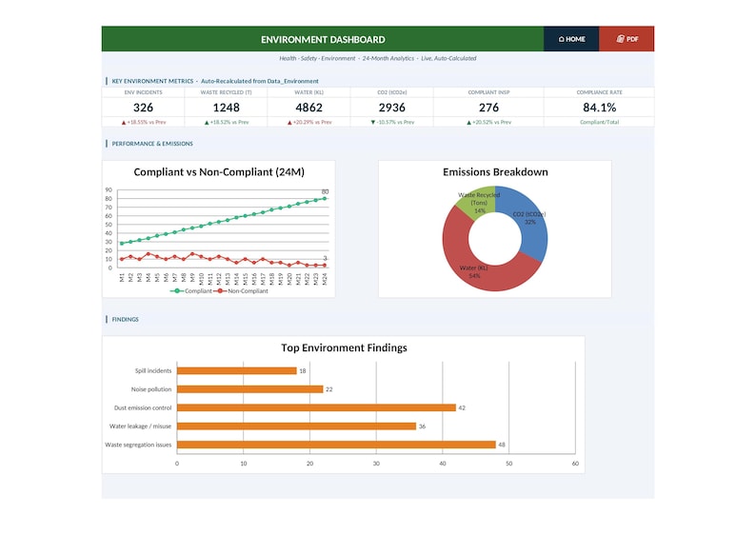
Task: Click the +20.29% vs Prev indicator
Action: pyautogui.click(x=309, y=123)
